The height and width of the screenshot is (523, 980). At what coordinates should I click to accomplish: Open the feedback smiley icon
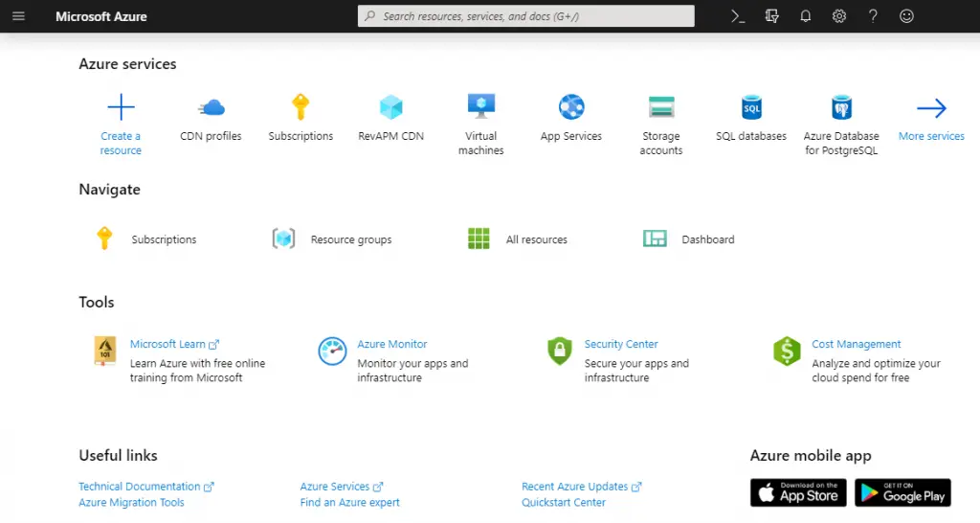coord(907,16)
